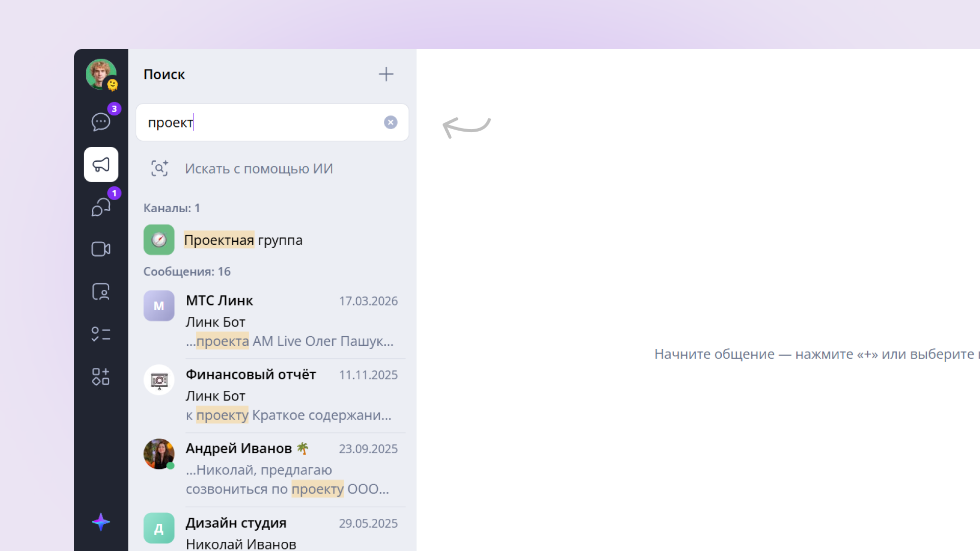
Task: Click the AI sparkle star icon
Action: click(101, 522)
